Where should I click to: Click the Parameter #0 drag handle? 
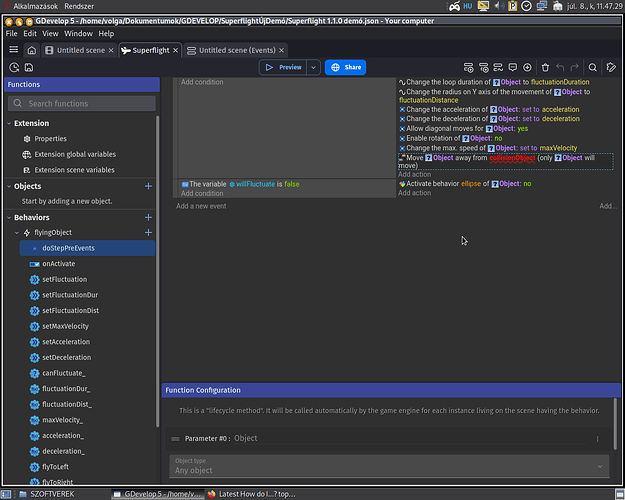175,439
